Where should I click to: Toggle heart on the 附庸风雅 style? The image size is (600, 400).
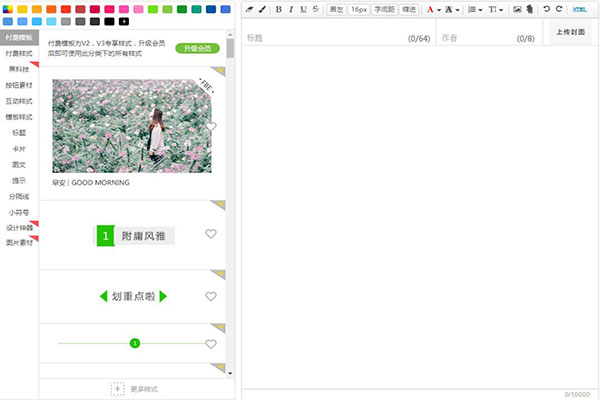pos(211,234)
